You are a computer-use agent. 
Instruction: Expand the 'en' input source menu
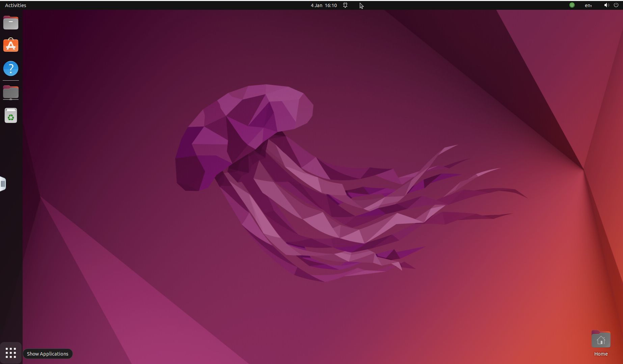click(588, 5)
